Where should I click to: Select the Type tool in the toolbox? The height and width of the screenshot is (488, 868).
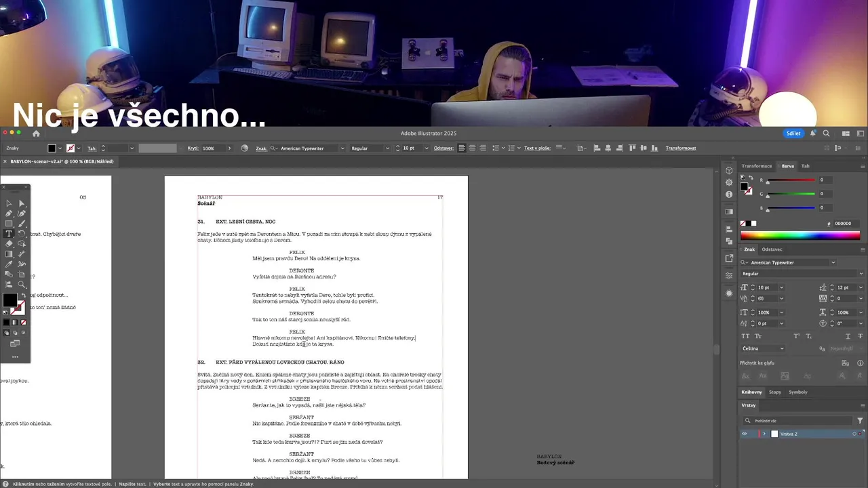pos(9,233)
